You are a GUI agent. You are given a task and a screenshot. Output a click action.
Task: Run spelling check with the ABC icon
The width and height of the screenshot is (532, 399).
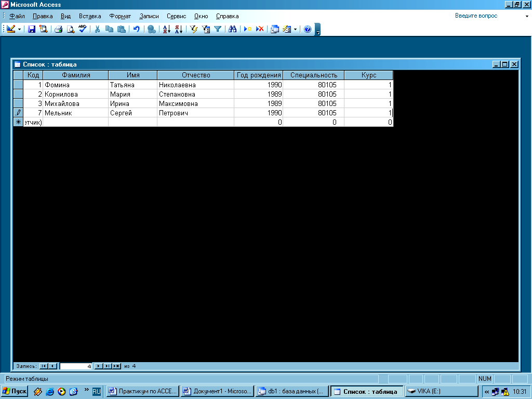tap(83, 29)
